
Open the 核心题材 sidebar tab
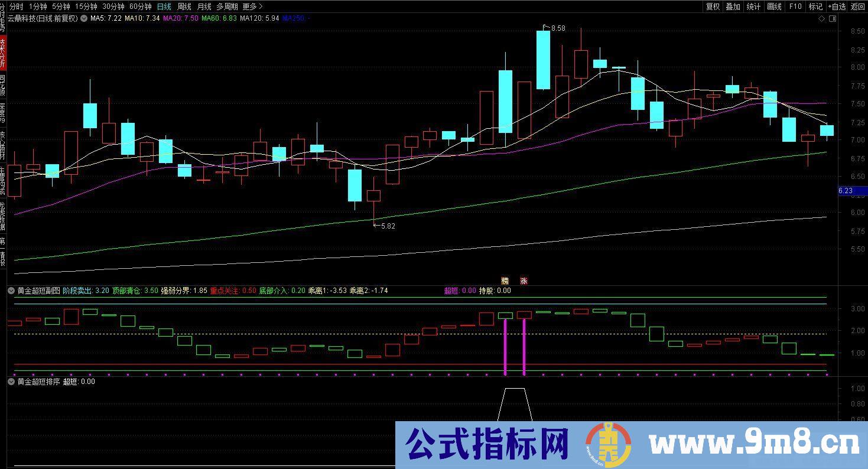(3, 145)
